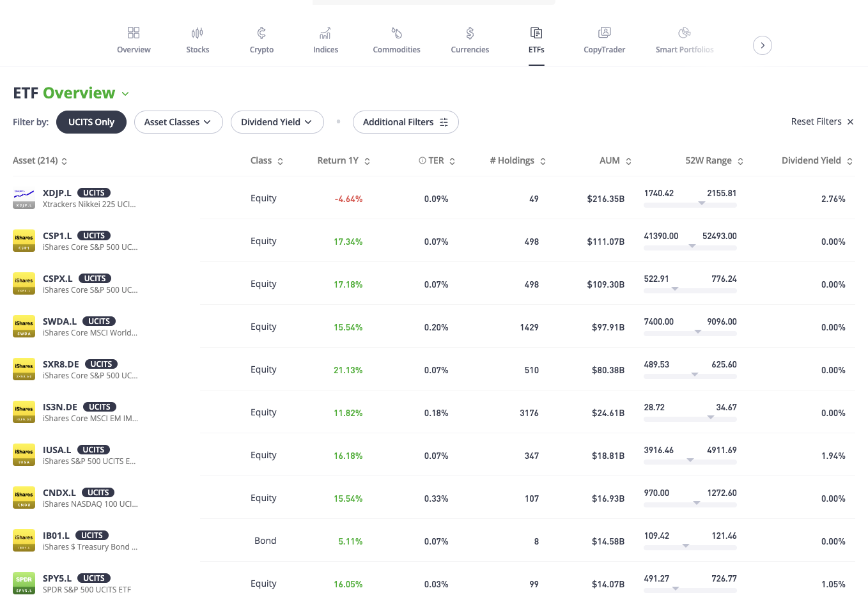
Task: Click the 3176 holdings value
Action: 529,413
